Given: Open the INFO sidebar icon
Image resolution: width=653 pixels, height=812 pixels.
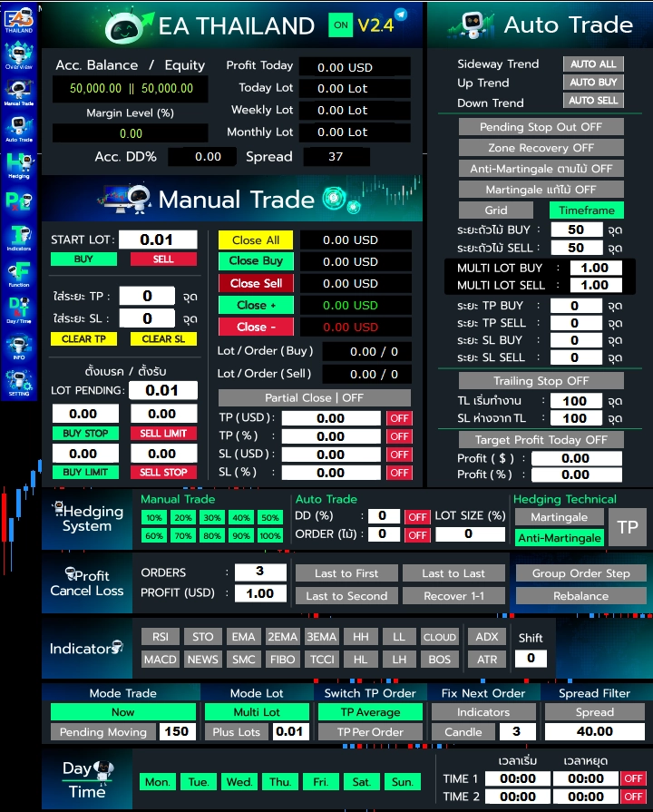Looking at the screenshot, I should point(19,347).
